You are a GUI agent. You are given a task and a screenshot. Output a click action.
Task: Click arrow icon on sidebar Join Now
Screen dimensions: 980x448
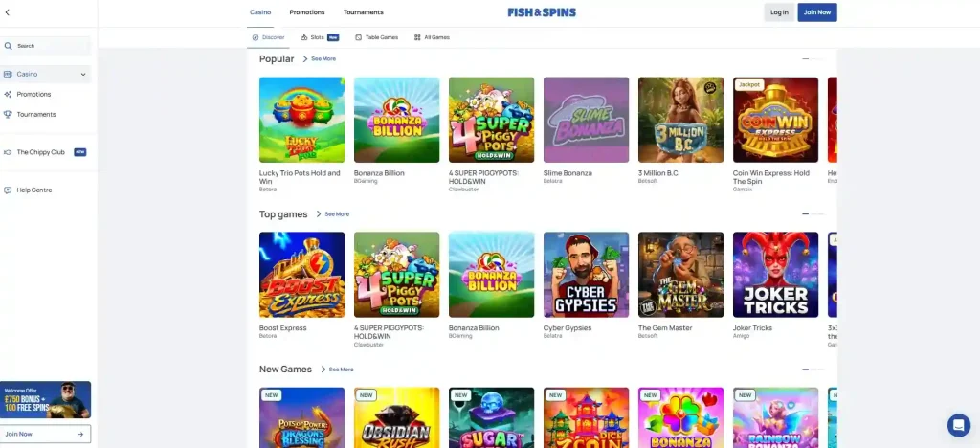pos(80,435)
